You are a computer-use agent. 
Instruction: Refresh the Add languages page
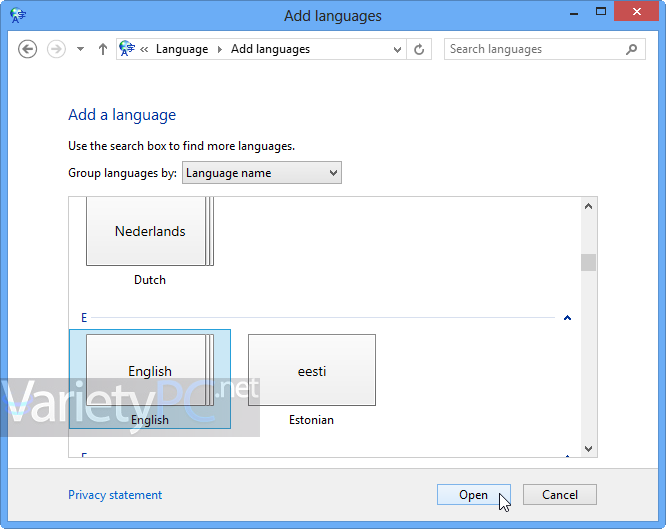[x=419, y=49]
